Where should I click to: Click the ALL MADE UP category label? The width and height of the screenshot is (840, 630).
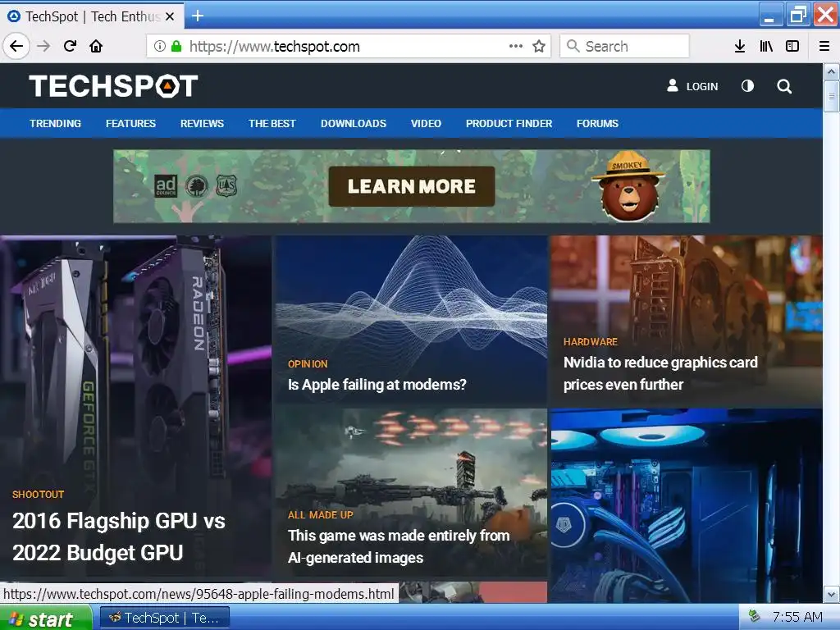click(x=321, y=515)
